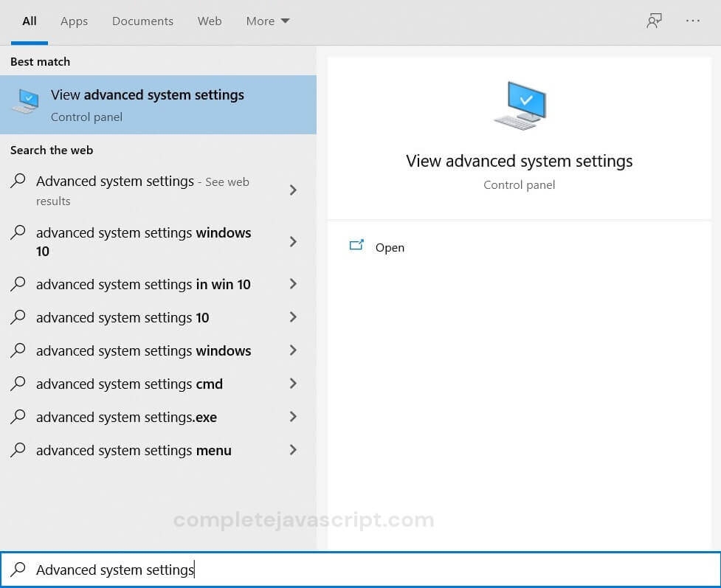Click the search box magnifier icon
Image resolution: width=721 pixels, height=588 pixels.
18,569
